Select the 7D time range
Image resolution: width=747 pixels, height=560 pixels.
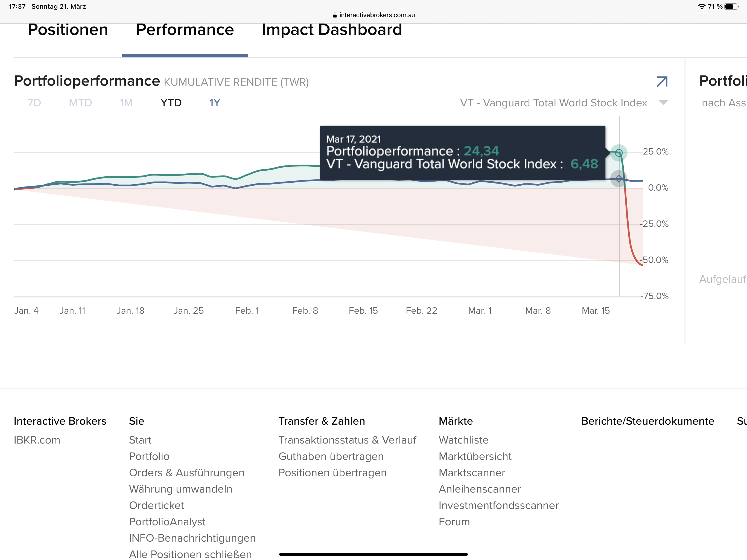pos(34,103)
